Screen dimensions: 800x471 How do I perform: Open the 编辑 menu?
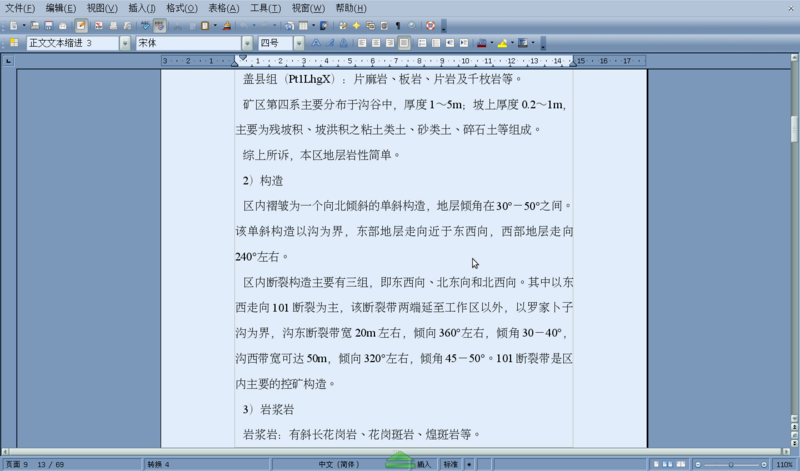[x=61, y=8]
